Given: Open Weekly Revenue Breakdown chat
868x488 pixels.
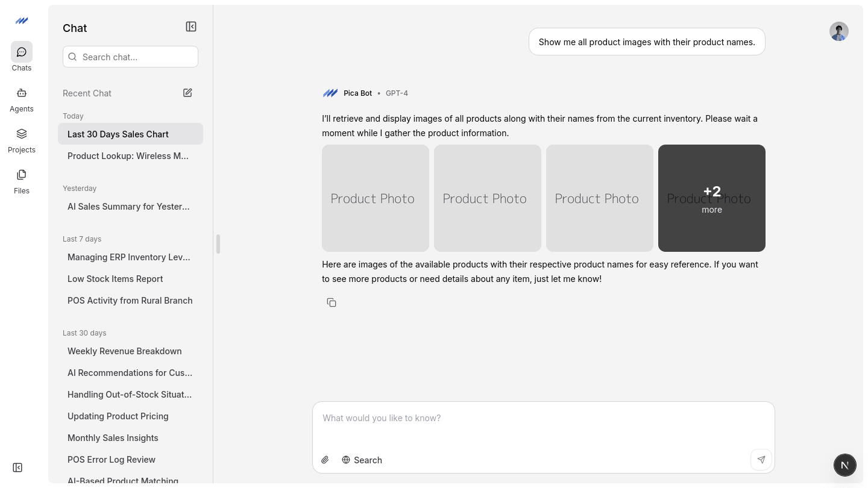Looking at the screenshot, I should pyautogui.click(x=130, y=351).
